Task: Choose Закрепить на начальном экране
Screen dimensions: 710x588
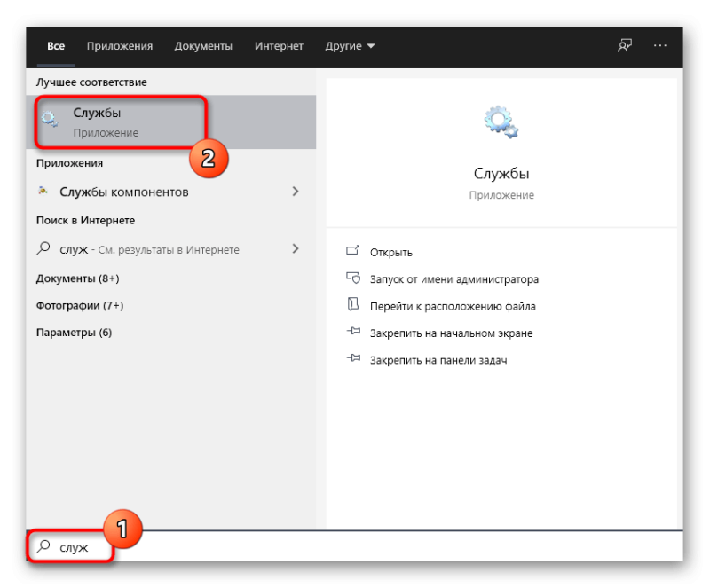Action: click(x=452, y=333)
